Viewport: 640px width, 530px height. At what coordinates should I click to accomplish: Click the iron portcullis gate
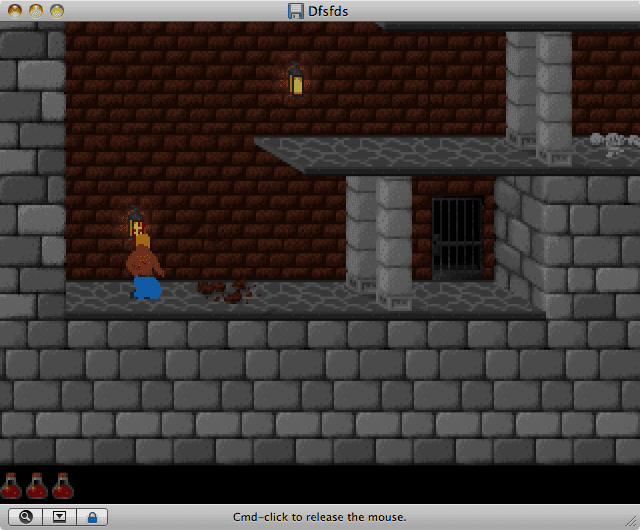(x=457, y=238)
